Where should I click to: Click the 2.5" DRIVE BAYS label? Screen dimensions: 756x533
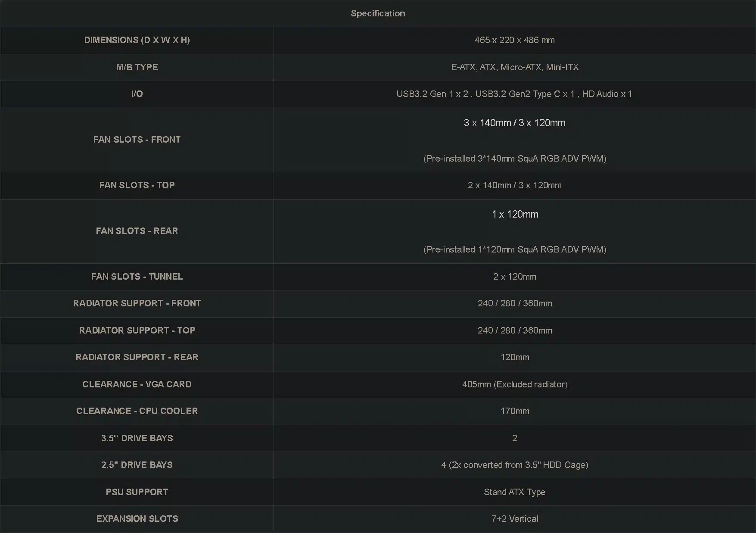click(137, 465)
